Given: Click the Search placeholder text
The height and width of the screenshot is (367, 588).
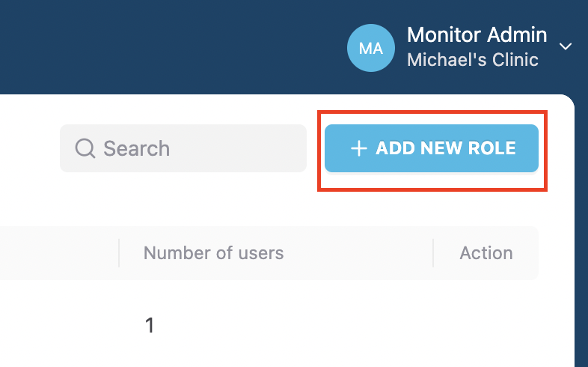Looking at the screenshot, I should (136, 148).
